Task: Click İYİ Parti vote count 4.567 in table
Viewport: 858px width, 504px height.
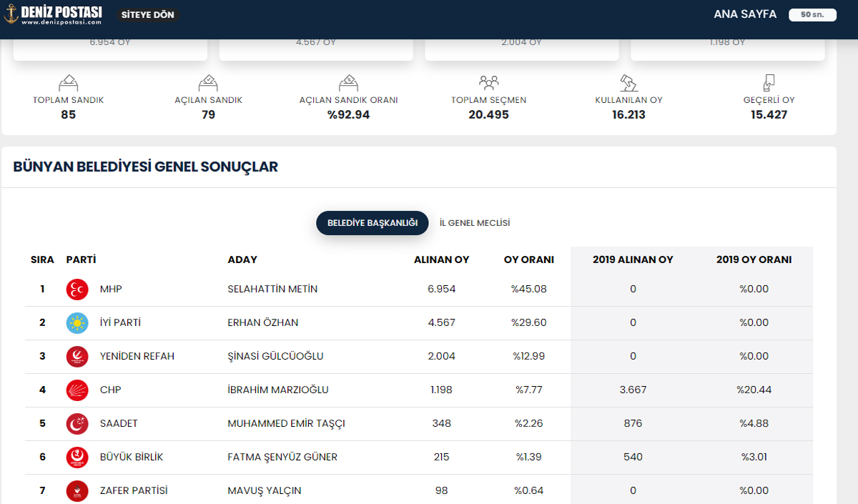Action: click(x=442, y=322)
